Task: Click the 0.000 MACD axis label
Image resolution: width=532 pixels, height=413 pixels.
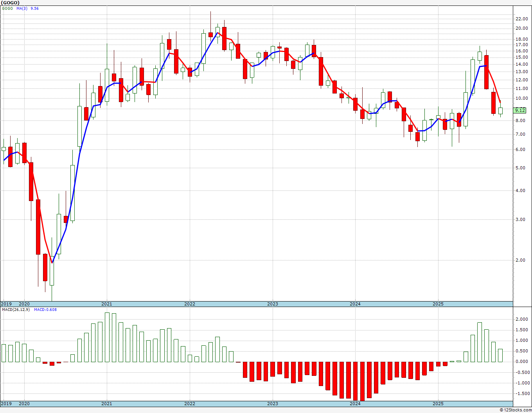Action: tap(522, 361)
